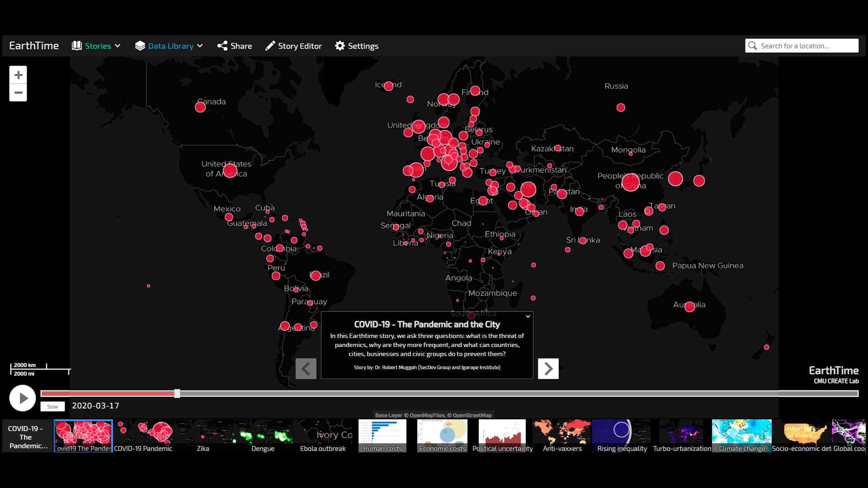868x488 pixels.
Task: Click the zoom in plus button
Action: coord(18,75)
